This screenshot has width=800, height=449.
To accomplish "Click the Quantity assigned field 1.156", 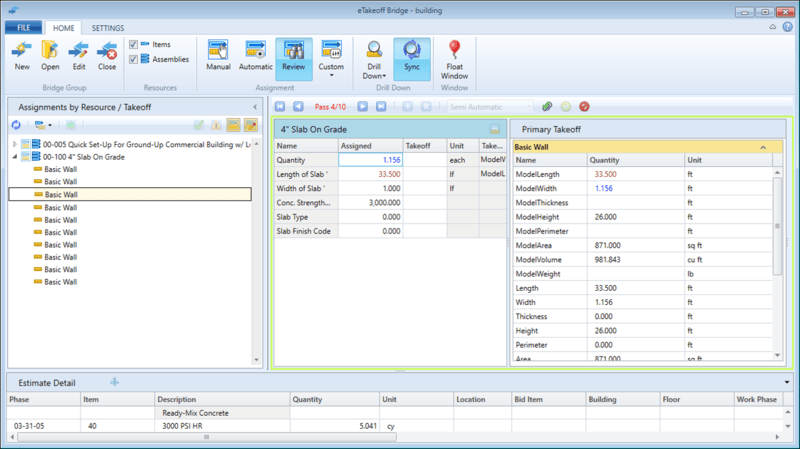I will (370, 160).
